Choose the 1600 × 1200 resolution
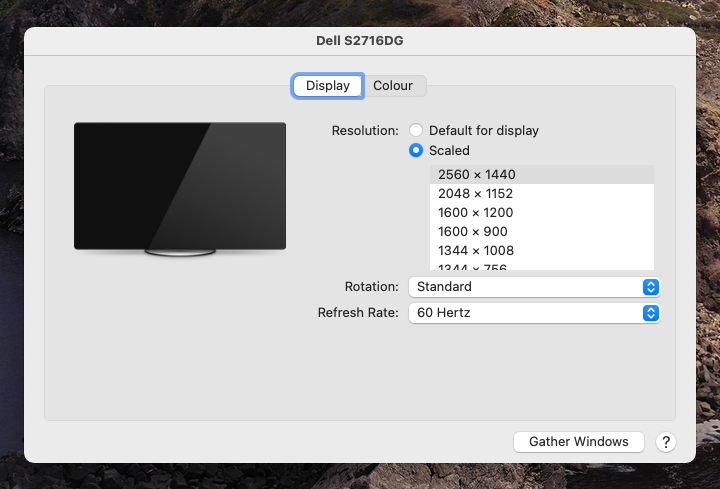This screenshot has width=720, height=489. tap(542, 213)
